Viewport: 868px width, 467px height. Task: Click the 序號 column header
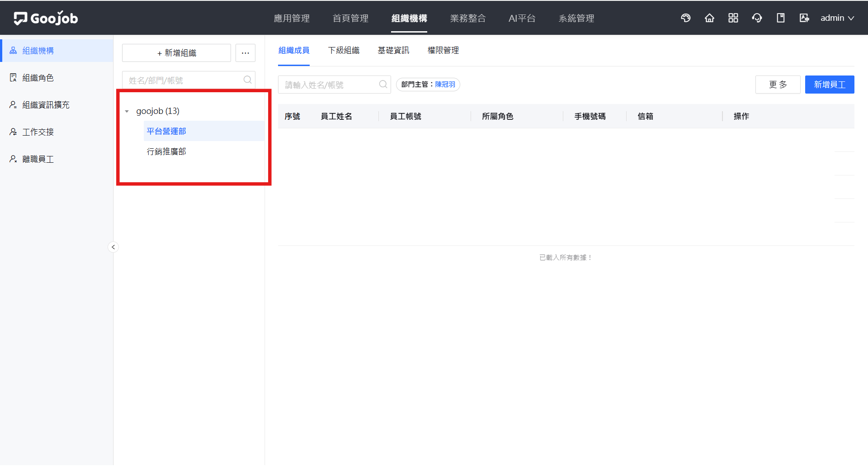[292, 116]
